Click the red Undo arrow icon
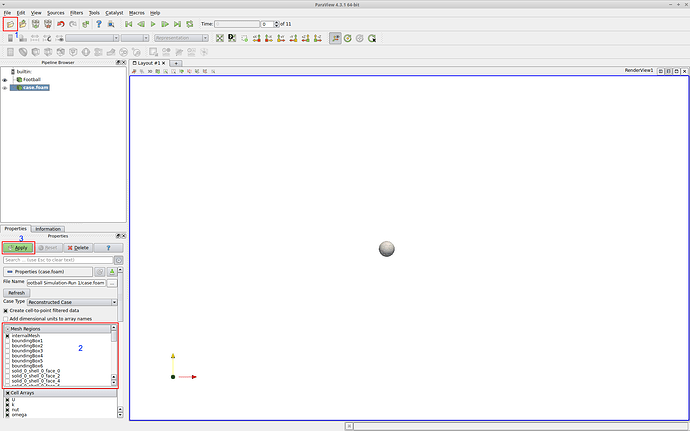This screenshot has height=431, width=690. [x=61, y=24]
